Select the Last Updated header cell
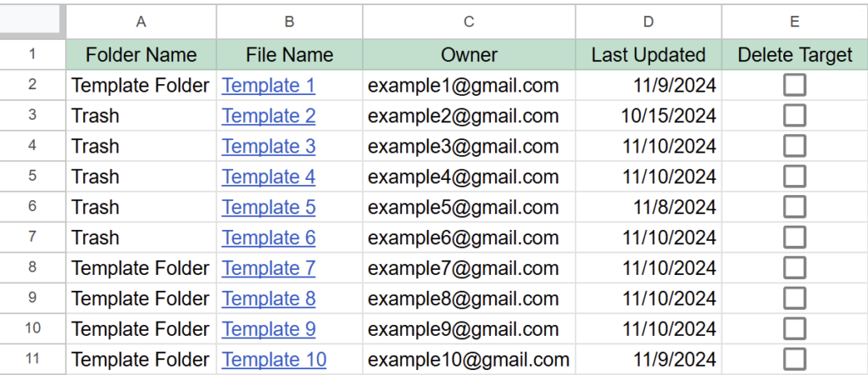Image resolution: width=868 pixels, height=375 pixels. (648, 54)
